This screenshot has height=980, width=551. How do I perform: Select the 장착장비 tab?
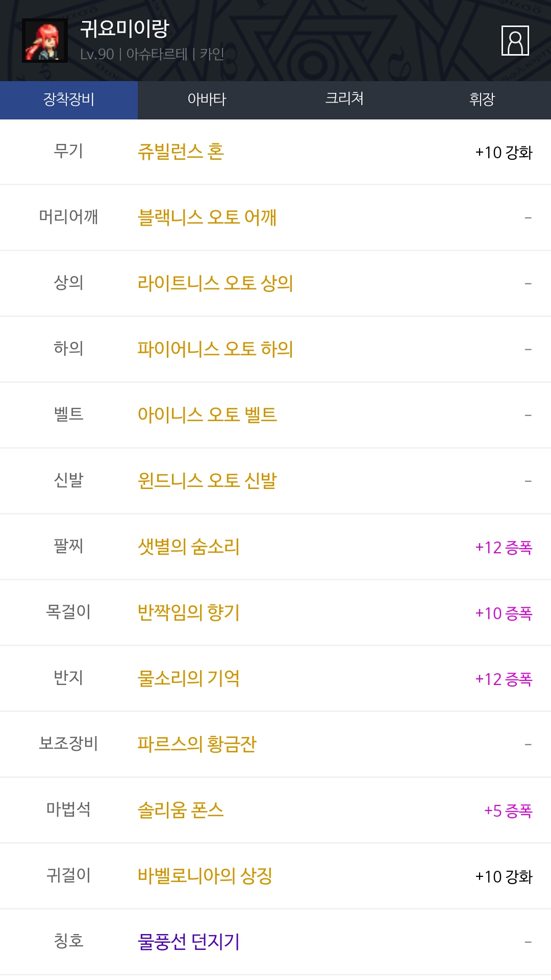coord(69,100)
